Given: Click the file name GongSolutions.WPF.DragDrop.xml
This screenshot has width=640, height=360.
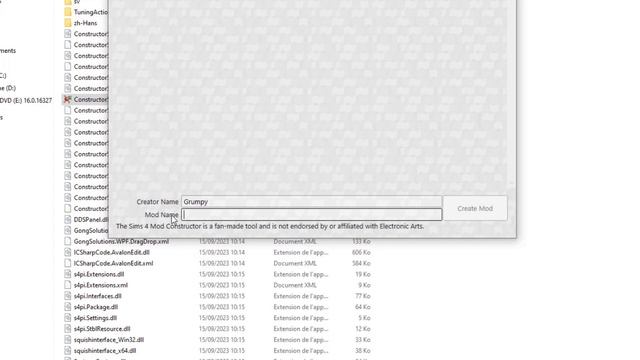Looking at the screenshot, I should pos(121,241).
